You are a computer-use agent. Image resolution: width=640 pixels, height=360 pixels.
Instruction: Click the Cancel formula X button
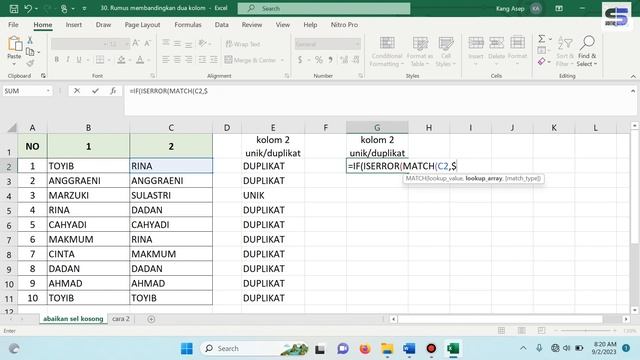(77, 91)
